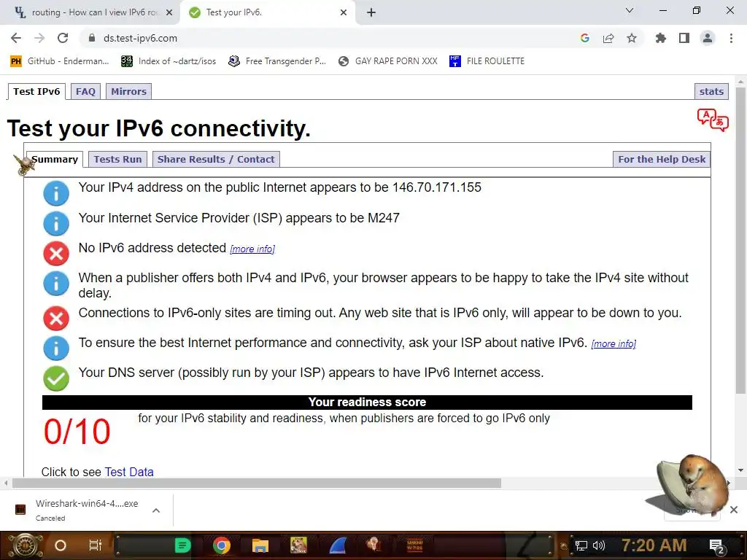
Task: Expand Wireshark download options chevron
Action: (x=156, y=510)
